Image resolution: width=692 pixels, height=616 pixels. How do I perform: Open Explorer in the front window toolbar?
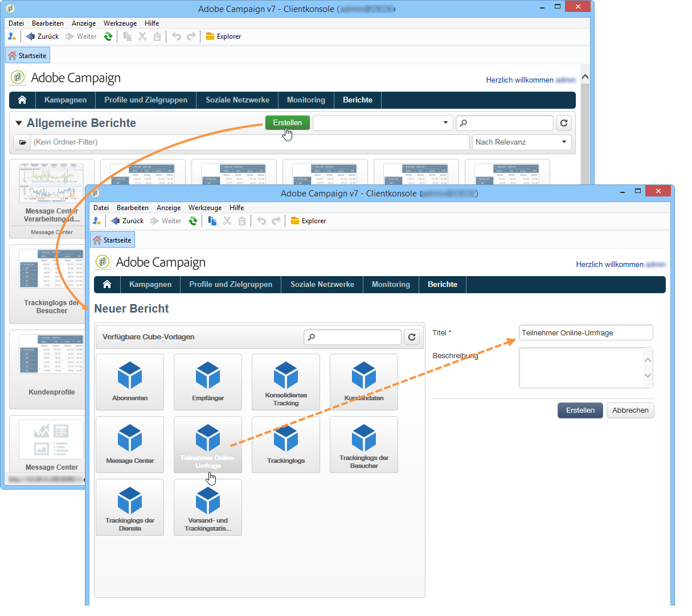pos(308,221)
